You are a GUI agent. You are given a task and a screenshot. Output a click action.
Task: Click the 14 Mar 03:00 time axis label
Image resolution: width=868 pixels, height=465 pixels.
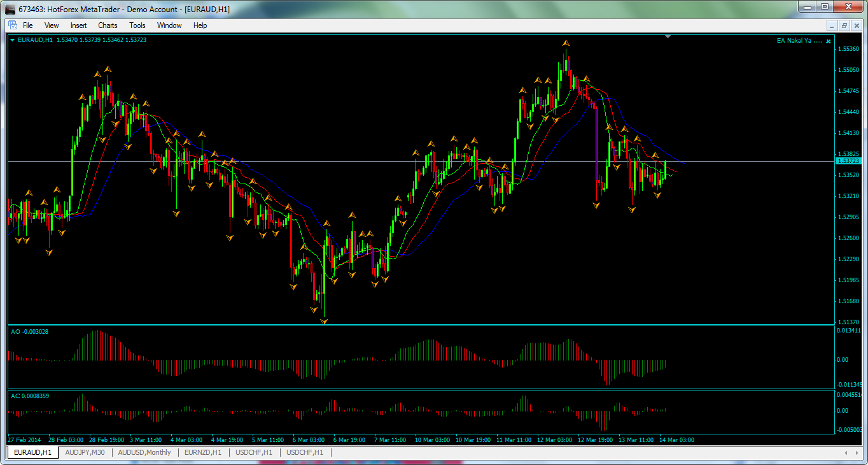pos(677,440)
